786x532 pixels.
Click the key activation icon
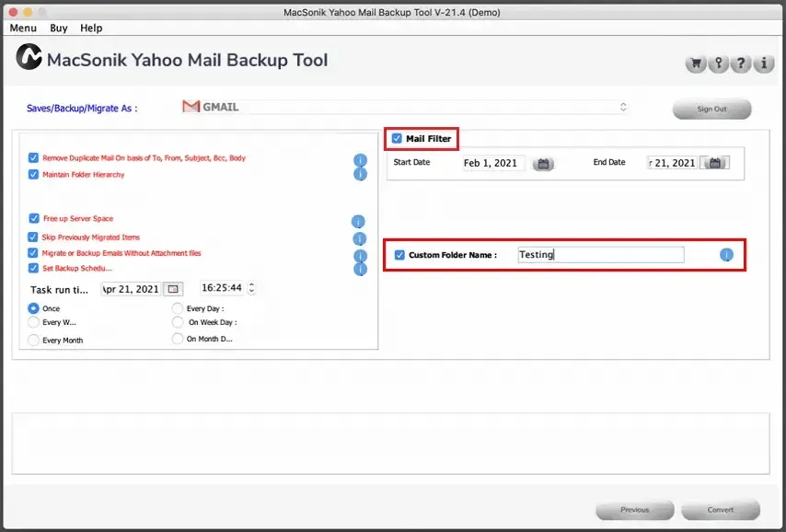click(718, 64)
